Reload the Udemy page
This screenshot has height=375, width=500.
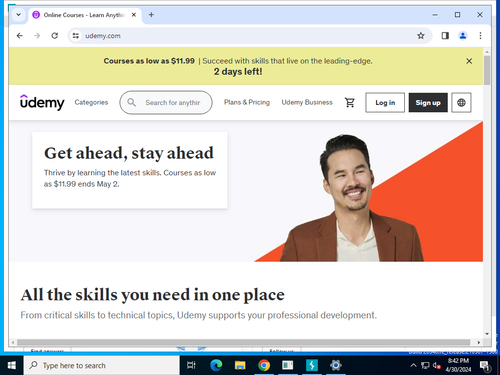(55, 36)
